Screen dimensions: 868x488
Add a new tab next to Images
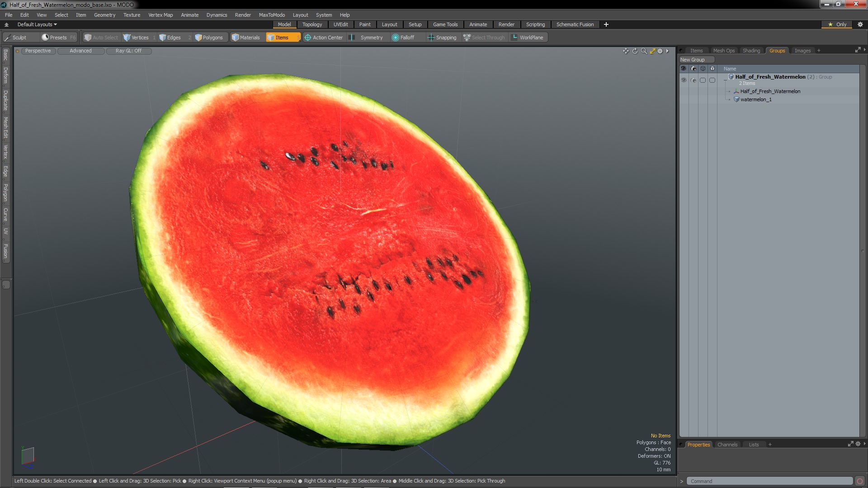[x=819, y=51]
